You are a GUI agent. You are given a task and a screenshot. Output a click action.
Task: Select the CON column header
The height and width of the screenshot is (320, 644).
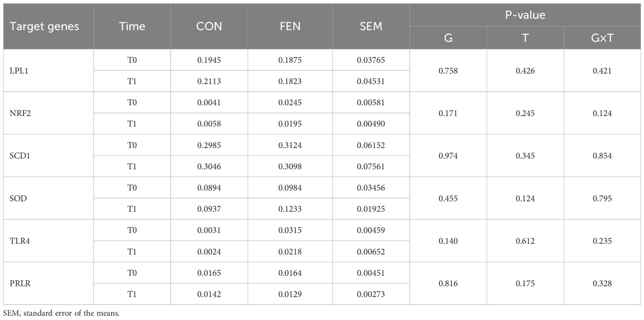click(209, 26)
